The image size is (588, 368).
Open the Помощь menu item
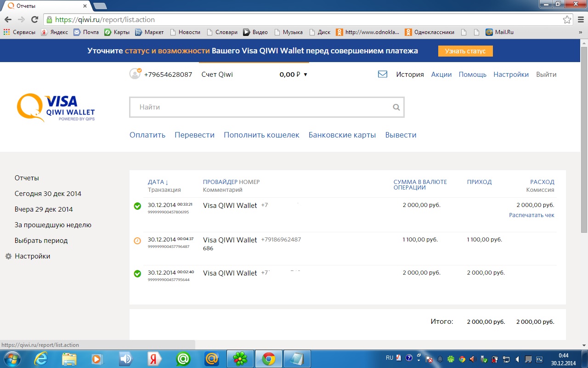pyautogui.click(x=473, y=75)
